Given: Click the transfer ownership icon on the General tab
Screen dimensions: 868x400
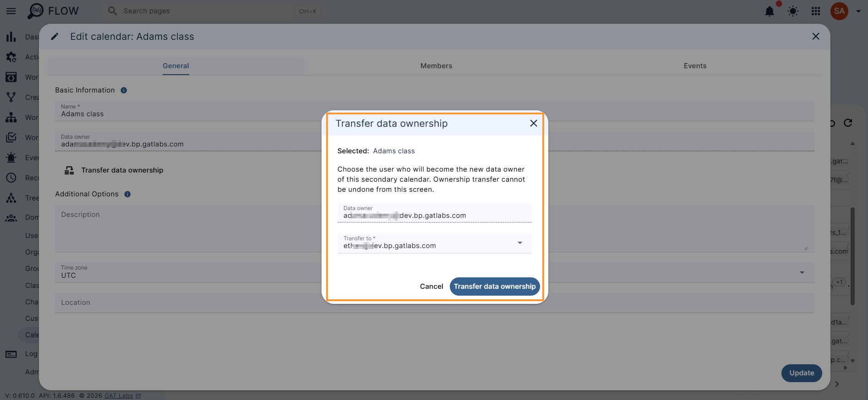Looking at the screenshot, I should [x=69, y=170].
